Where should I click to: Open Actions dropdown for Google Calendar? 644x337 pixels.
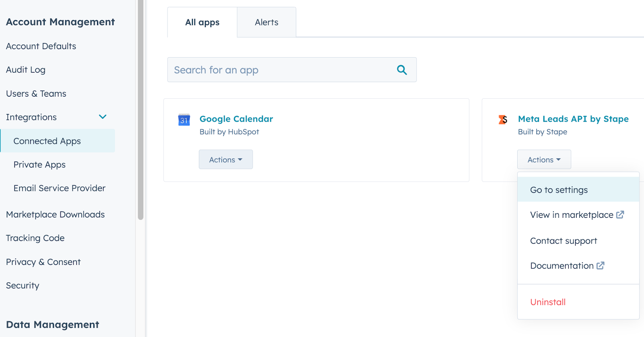(x=226, y=159)
